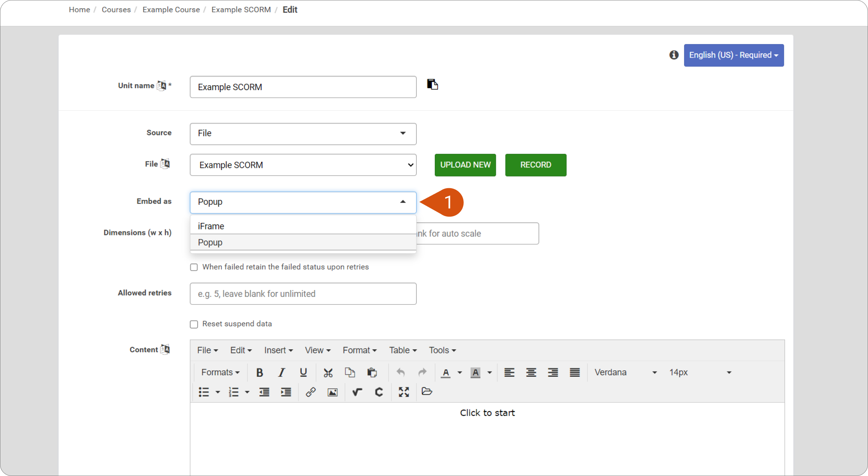Click the insert link icon

[x=311, y=392]
